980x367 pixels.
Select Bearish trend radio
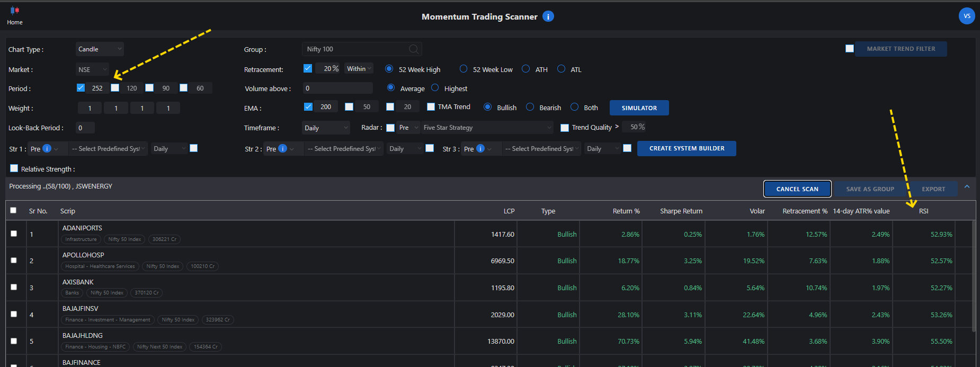click(530, 107)
